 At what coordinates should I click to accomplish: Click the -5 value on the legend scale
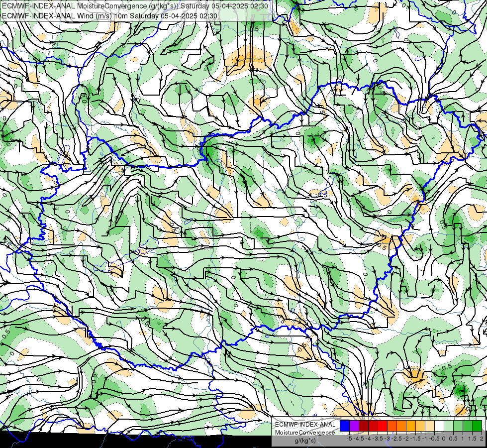(349, 439)
